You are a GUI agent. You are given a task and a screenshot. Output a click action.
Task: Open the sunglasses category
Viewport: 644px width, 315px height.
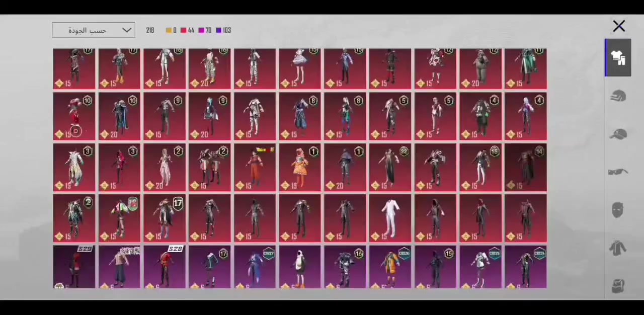pyautogui.click(x=618, y=172)
